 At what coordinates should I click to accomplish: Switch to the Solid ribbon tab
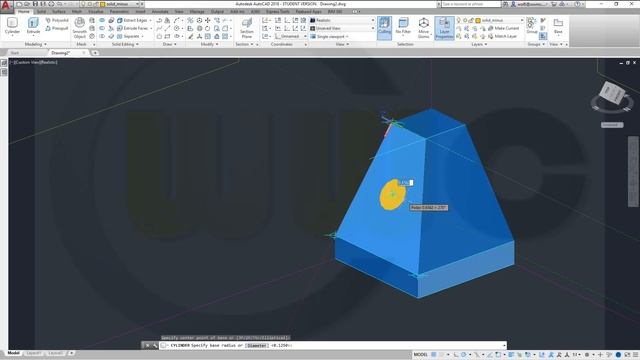pos(41,11)
